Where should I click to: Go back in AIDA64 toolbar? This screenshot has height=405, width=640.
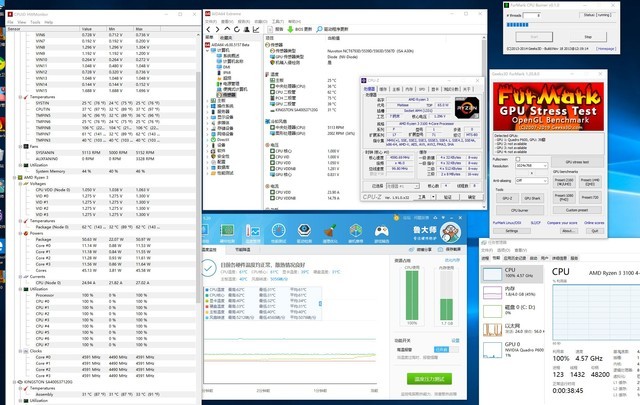click(209, 29)
